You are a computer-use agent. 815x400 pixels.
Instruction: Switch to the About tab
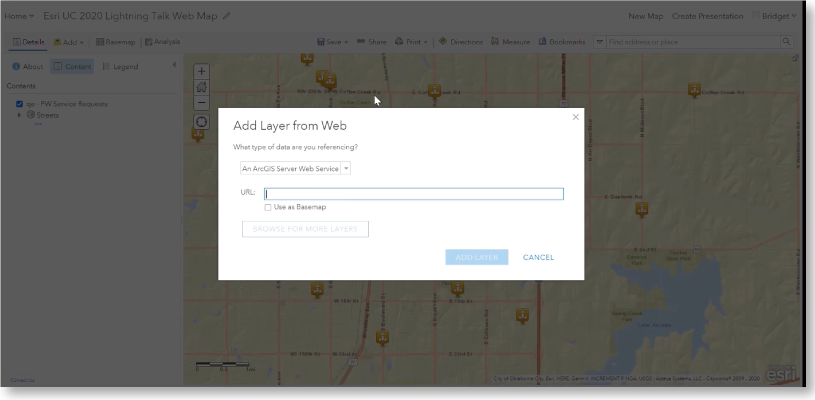28,66
